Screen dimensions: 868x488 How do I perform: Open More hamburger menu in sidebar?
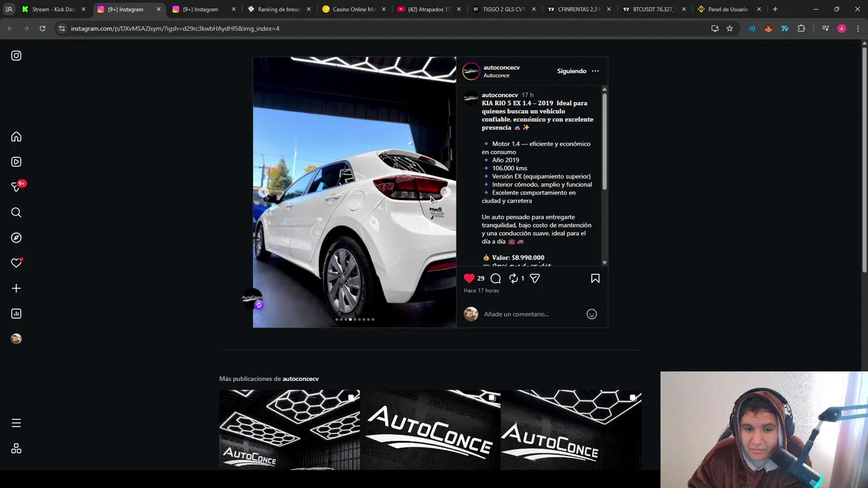tap(16, 423)
